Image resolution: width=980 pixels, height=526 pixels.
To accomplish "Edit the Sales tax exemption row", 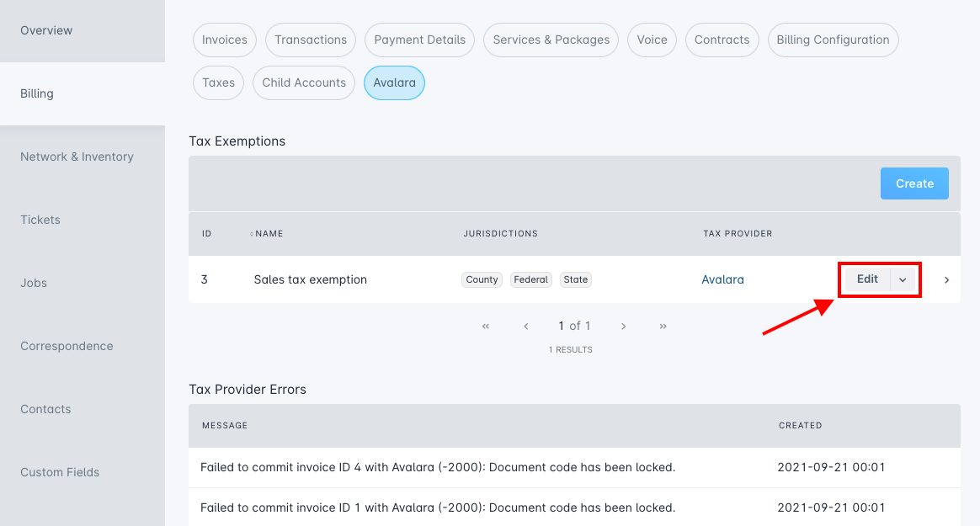I will pos(867,279).
